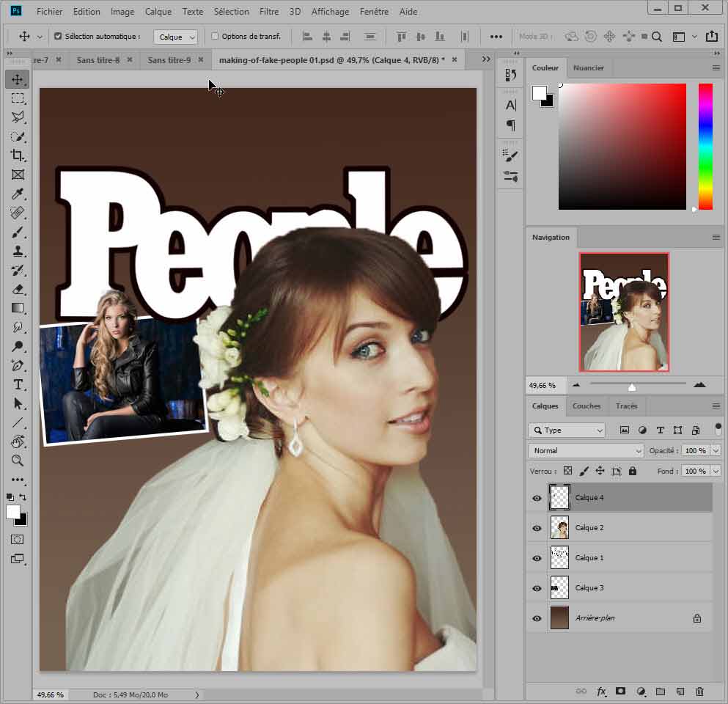728x704 pixels.
Task: Click the Calque 2 layer thumbnail
Action: [x=559, y=528]
